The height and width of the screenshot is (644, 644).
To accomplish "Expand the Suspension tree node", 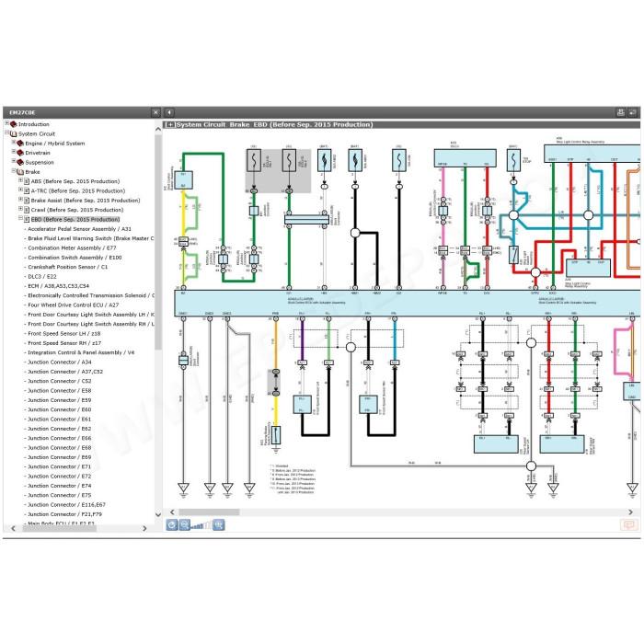I will pos(14,161).
